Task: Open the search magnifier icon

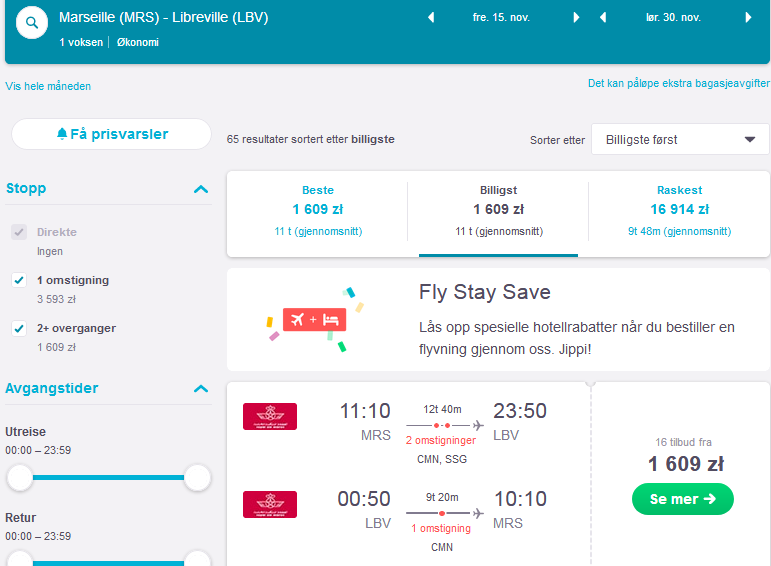Action: (32, 23)
